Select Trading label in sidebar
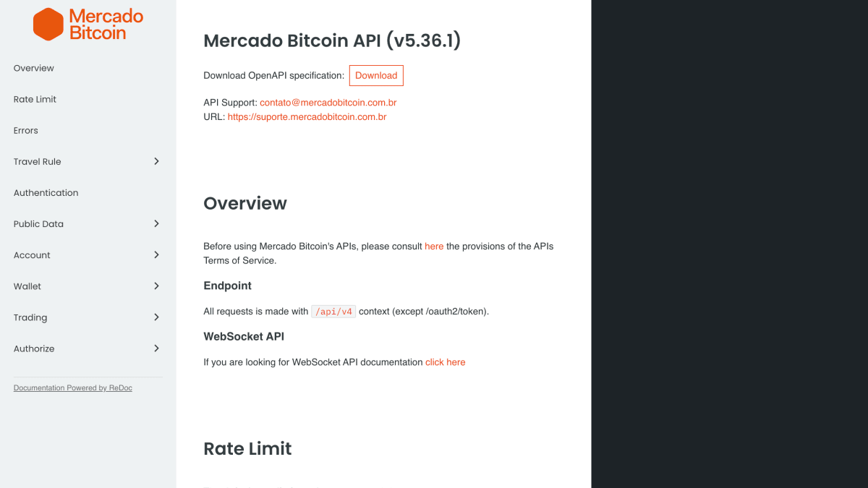The image size is (868, 488). click(30, 317)
